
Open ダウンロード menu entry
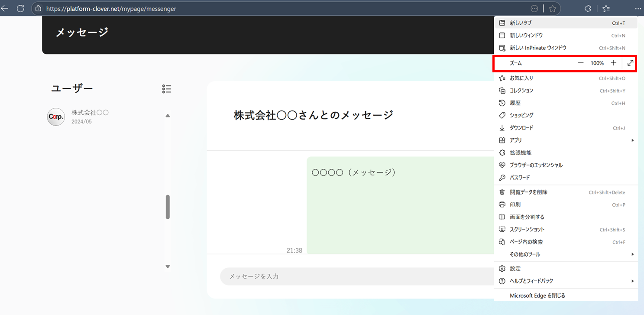(566, 128)
